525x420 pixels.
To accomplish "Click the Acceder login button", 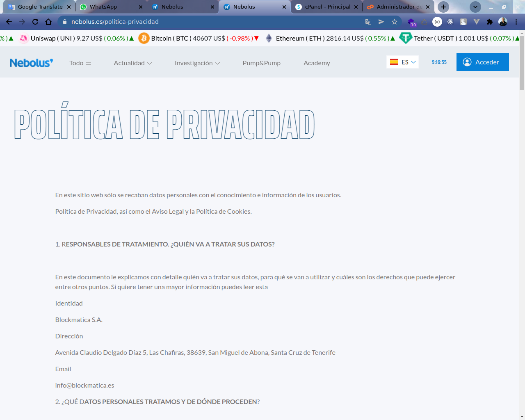I will click(482, 62).
